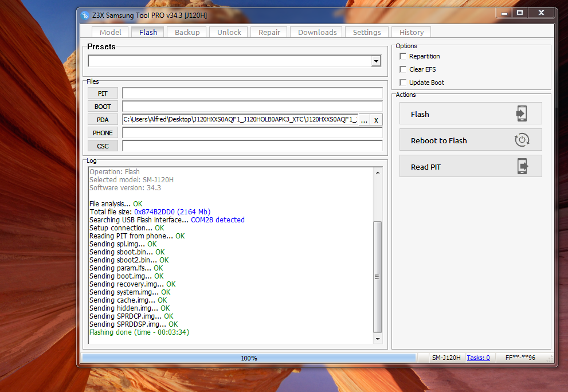
Task: Switch to the Model tab
Action: coord(110,32)
